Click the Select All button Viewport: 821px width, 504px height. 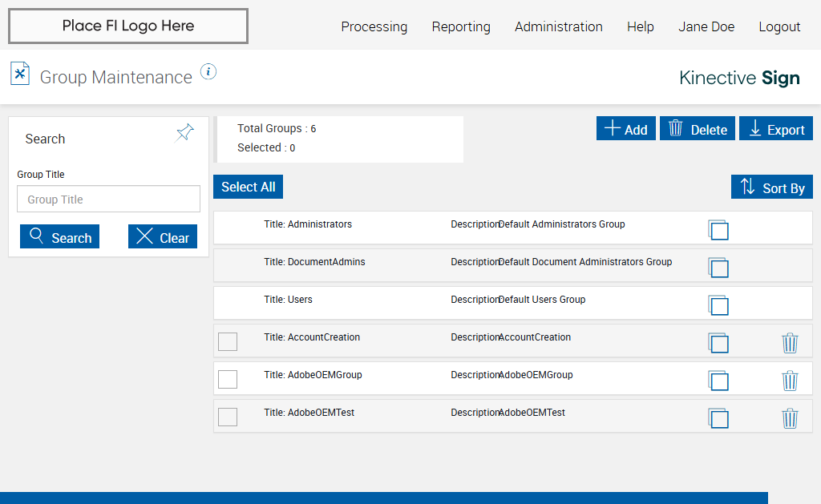[x=249, y=187]
